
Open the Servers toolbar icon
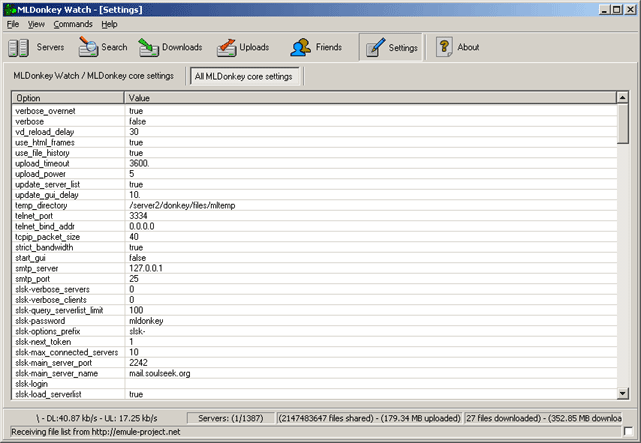point(19,47)
